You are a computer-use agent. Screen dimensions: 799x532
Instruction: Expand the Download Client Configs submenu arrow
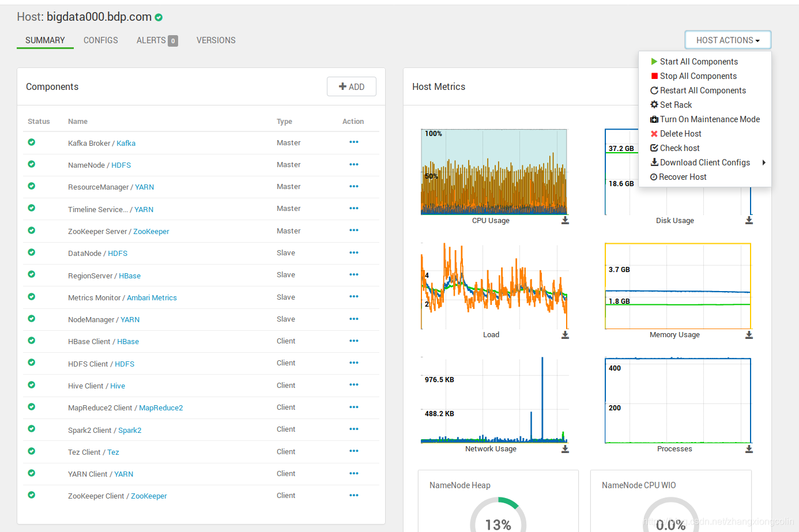tap(764, 163)
